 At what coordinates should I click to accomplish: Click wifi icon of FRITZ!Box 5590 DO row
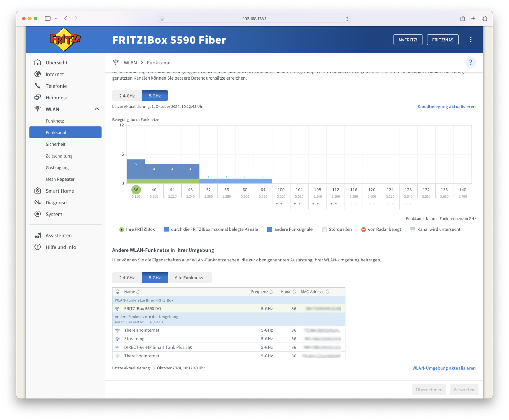click(117, 308)
